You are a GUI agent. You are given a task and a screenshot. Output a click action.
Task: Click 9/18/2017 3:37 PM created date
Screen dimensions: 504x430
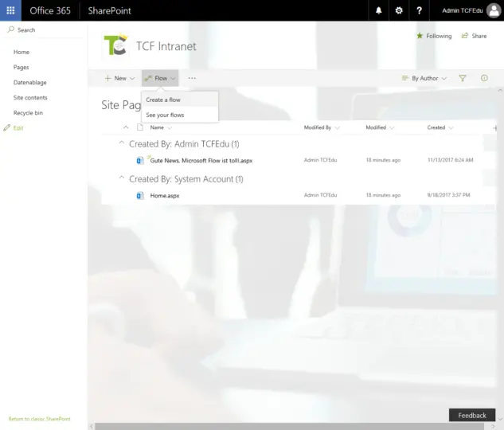(449, 195)
